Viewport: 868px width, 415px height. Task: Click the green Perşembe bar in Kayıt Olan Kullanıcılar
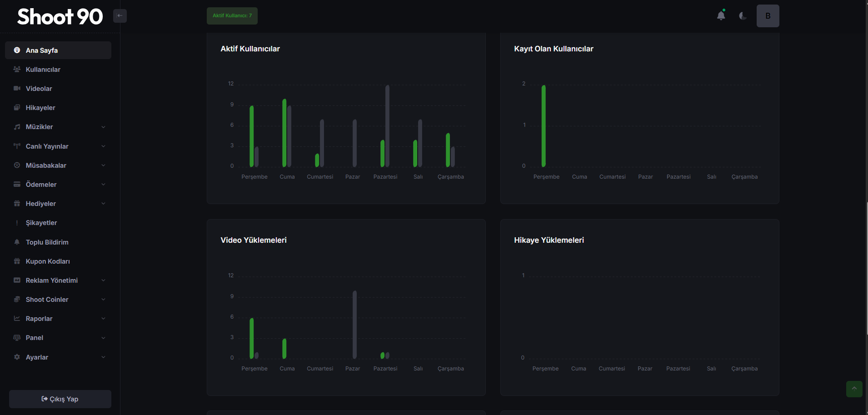pyautogui.click(x=544, y=126)
